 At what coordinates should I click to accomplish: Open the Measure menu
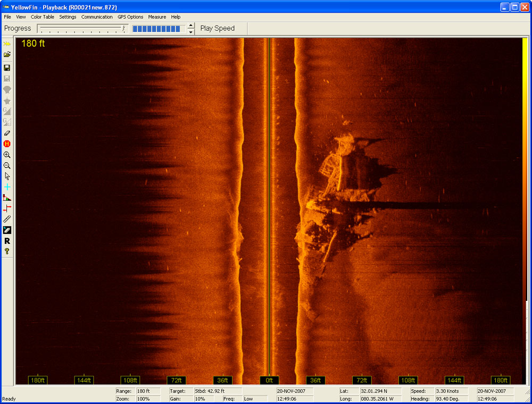coord(157,17)
